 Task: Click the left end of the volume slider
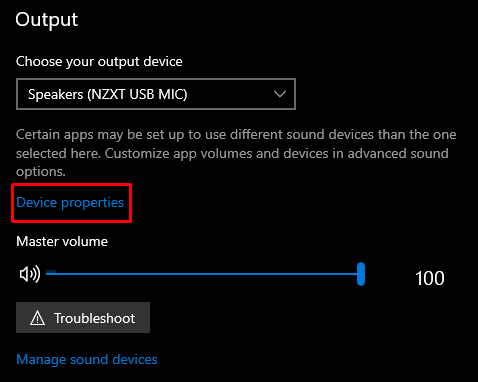point(48,274)
